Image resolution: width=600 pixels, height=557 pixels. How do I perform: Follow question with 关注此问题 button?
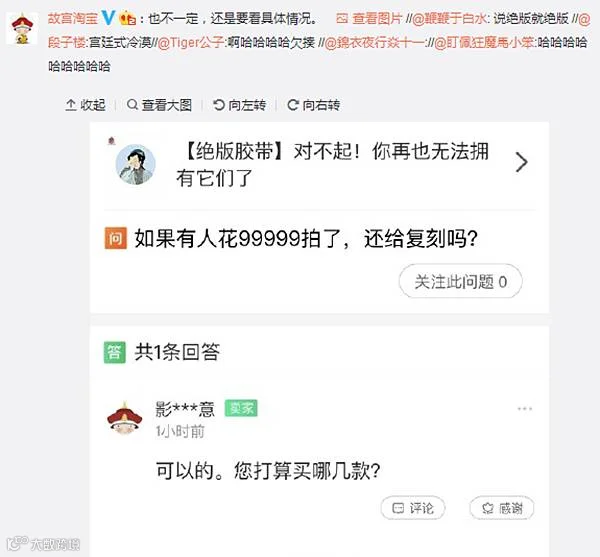point(461,281)
